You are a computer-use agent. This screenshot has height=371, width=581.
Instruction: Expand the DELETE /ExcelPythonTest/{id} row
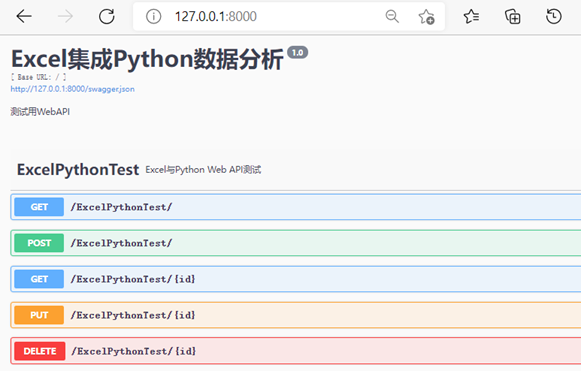[296, 351]
